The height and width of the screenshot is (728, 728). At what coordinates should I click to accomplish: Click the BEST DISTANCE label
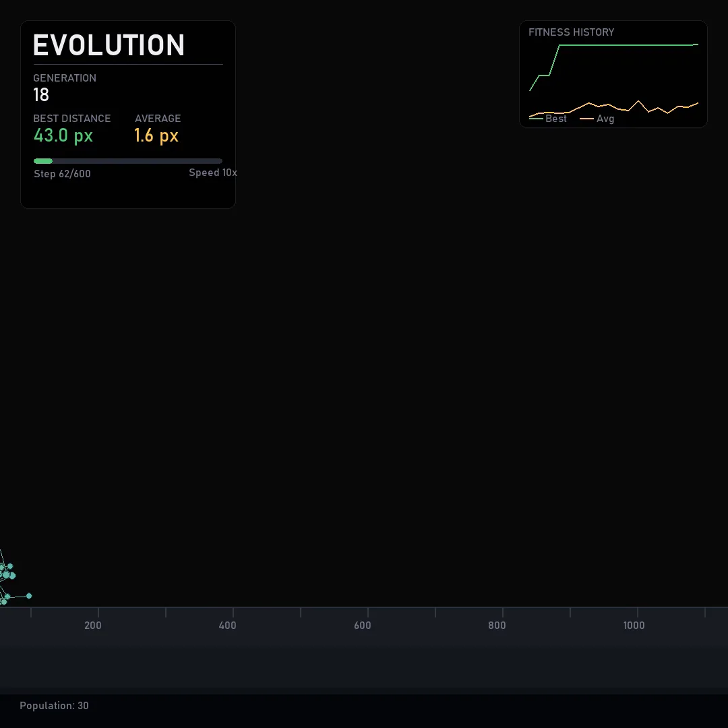tap(72, 119)
